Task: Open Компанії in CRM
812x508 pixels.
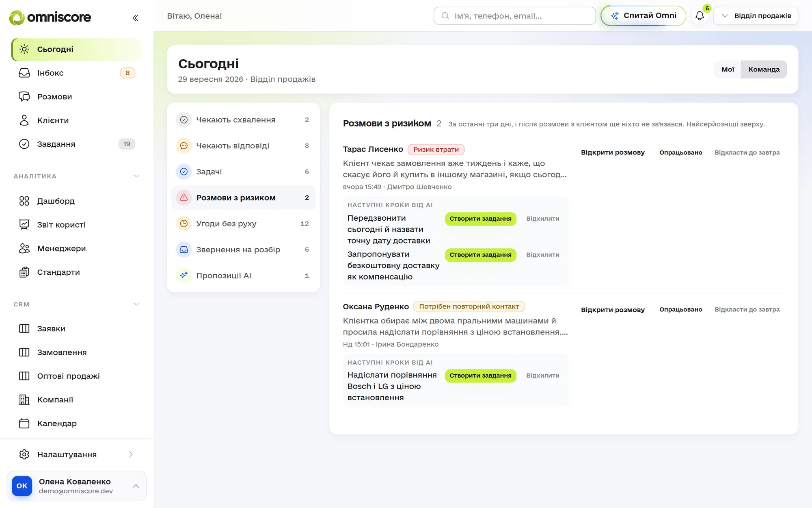Action: (77, 399)
